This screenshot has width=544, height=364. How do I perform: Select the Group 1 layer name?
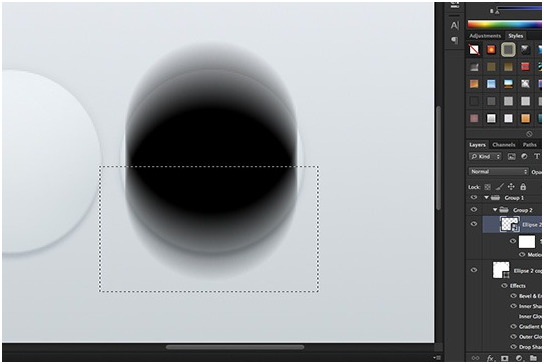[x=514, y=198]
